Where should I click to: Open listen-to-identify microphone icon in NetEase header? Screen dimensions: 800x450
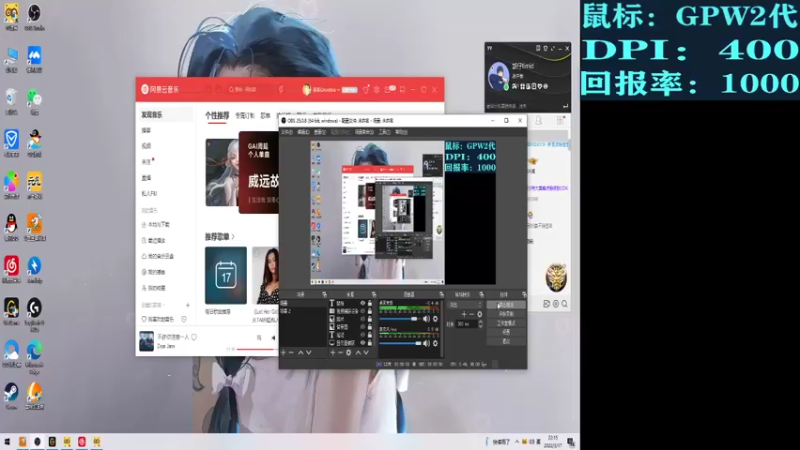pos(281,89)
